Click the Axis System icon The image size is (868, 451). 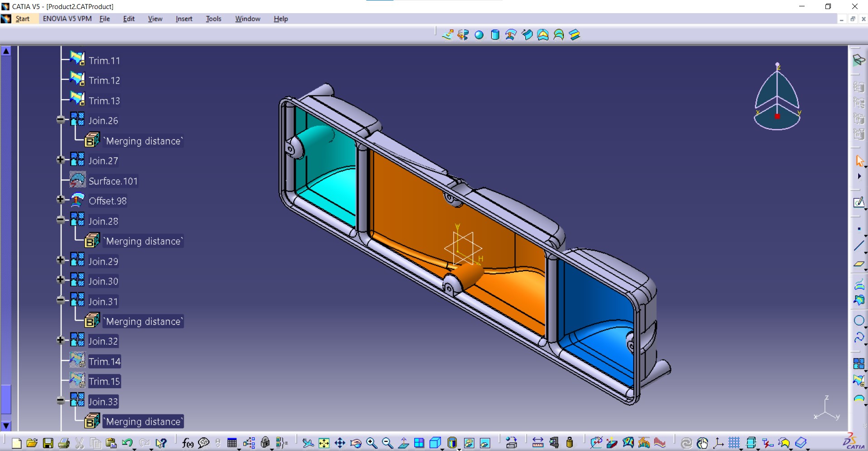coord(718,443)
